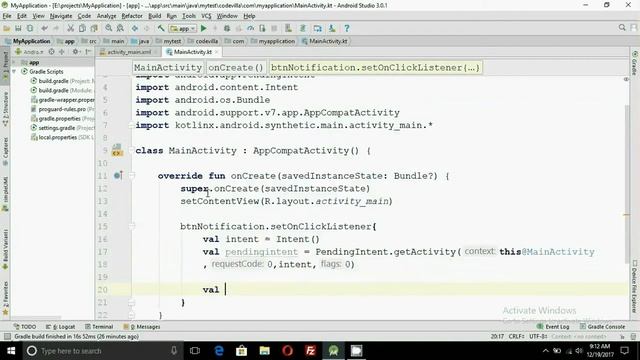Click the Undo arrow toolbar icon

pos(44,28)
